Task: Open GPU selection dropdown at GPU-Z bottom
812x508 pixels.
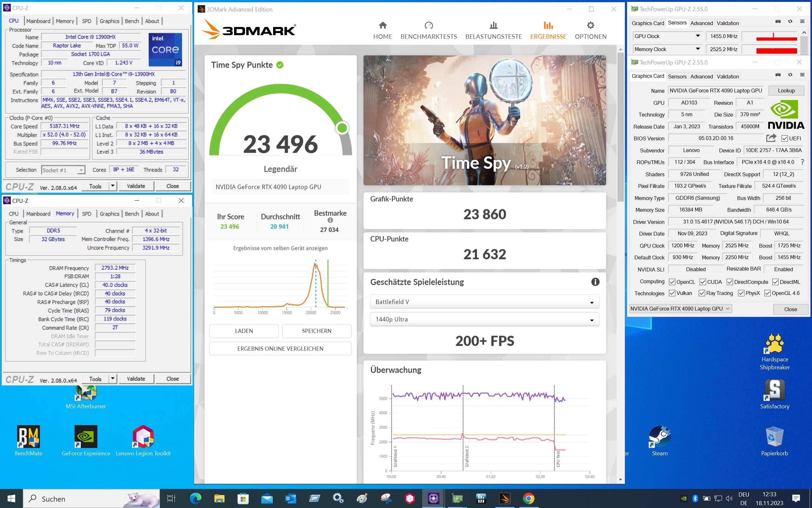Action: (680, 308)
